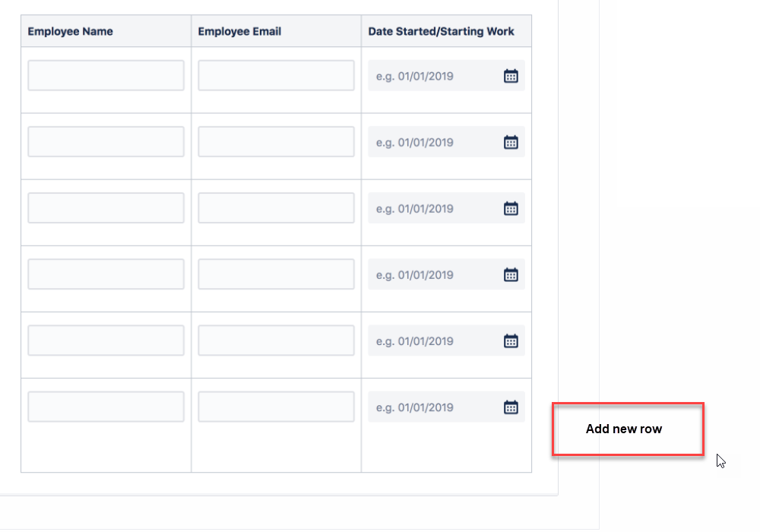Focus Employee Name field in first row
The width and height of the screenshot is (760, 532).
coord(106,75)
